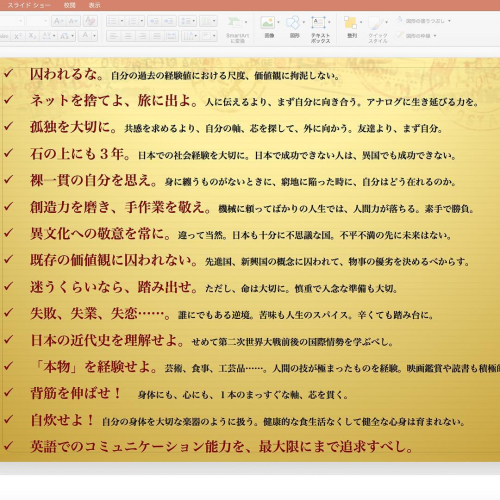Screen dimensions: 500x500
Task: Expand the line spacing dropdown
Action: (193, 22)
